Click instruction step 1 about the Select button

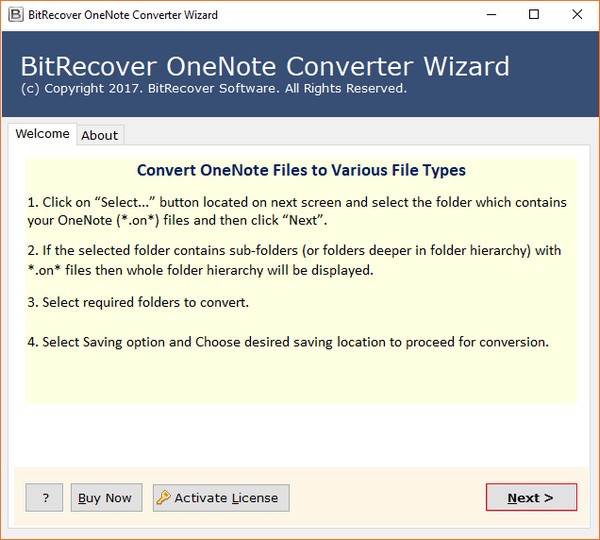click(297, 211)
